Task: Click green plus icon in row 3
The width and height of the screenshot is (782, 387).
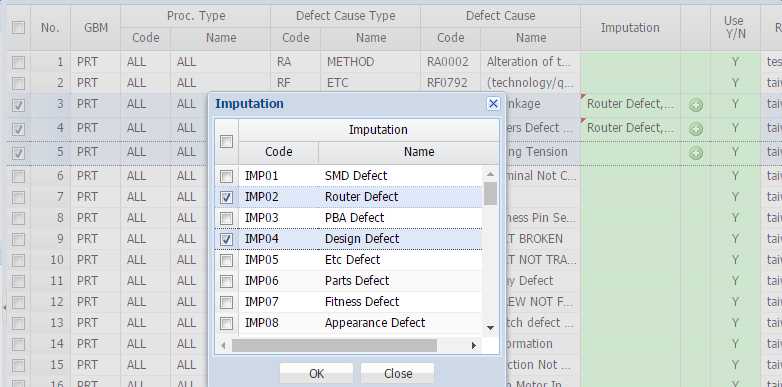Action: 696,105
